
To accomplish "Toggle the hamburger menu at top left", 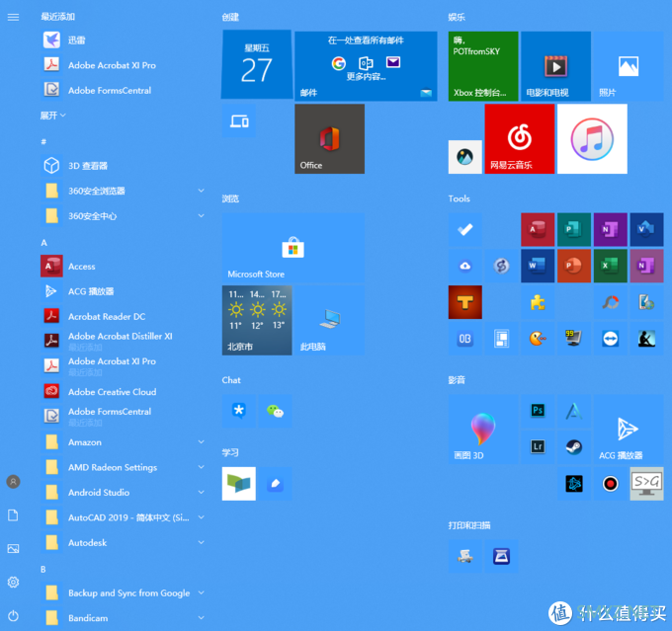I will tap(13, 17).
